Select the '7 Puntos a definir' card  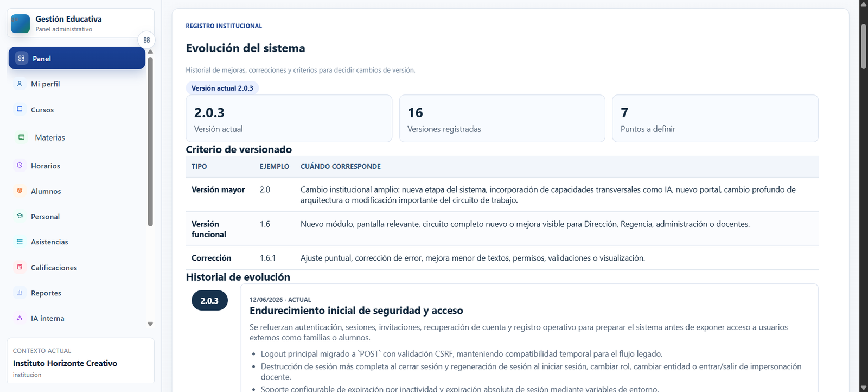715,118
